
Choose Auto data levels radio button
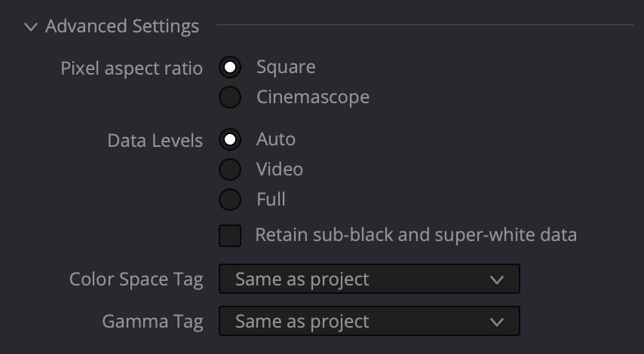tap(230, 139)
